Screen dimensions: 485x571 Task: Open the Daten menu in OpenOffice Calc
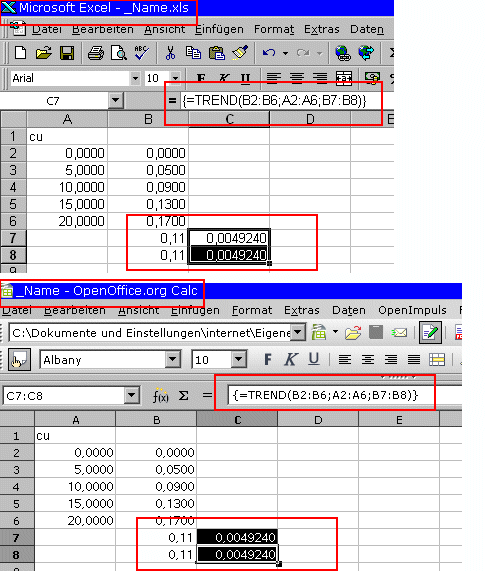tap(348, 310)
